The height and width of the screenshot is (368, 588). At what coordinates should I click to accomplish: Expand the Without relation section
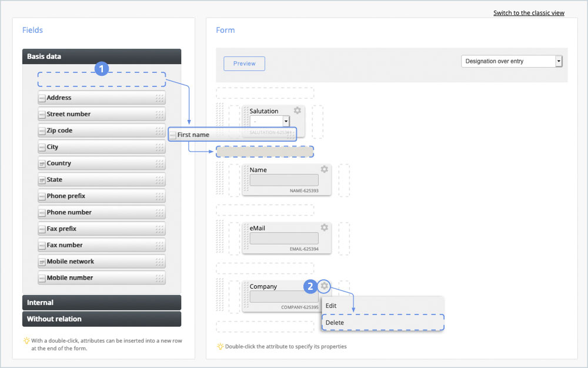(101, 319)
